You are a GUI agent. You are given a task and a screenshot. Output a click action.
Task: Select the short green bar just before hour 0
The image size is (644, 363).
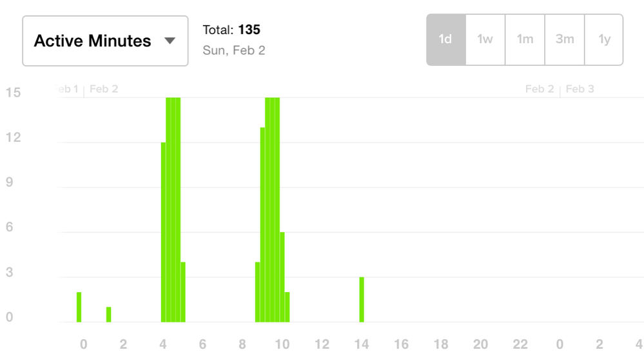(x=79, y=307)
